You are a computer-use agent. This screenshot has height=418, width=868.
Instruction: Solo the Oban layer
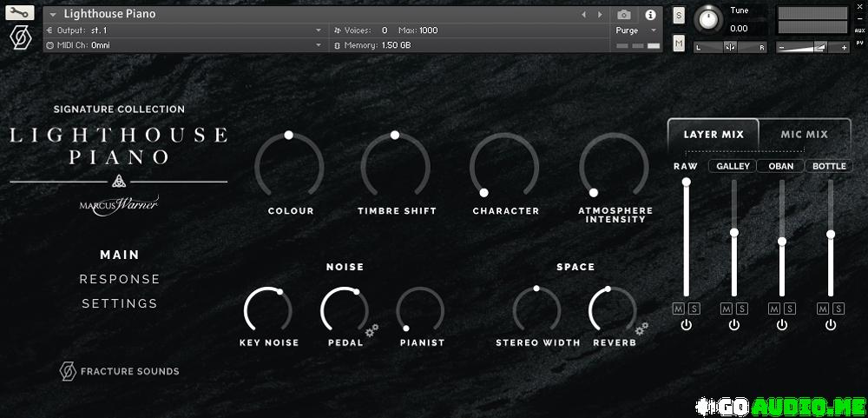pos(790,309)
